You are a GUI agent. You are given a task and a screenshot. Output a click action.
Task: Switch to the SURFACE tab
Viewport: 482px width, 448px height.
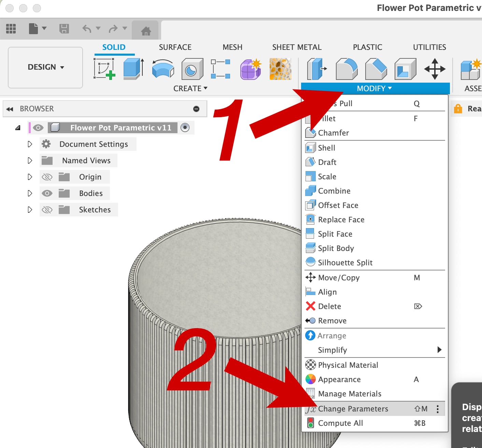tap(175, 47)
